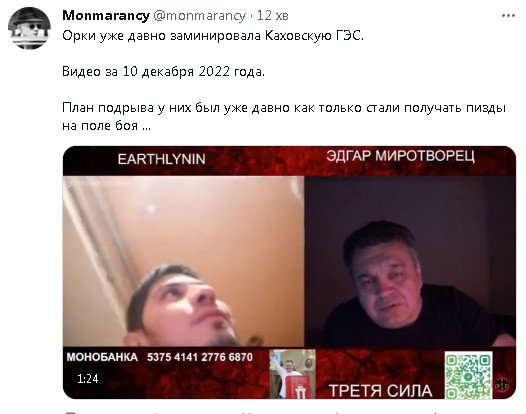
Task: Open the Monmarancy display name link
Action: 106,15
